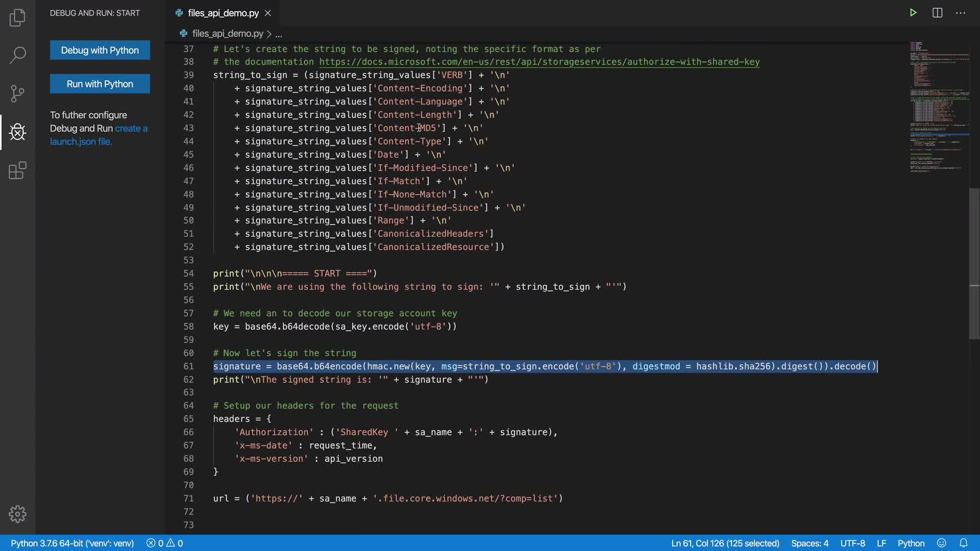Split the editor to the right
Image resolution: width=980 pixels, height=551 pixels.
[937, 13]
